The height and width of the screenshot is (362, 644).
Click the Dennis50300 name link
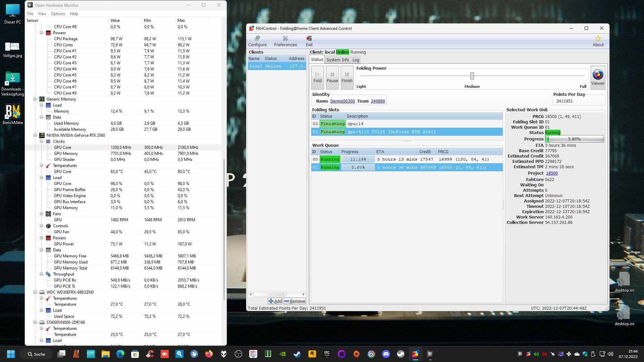pyautogui.click(x=342, y=101)
